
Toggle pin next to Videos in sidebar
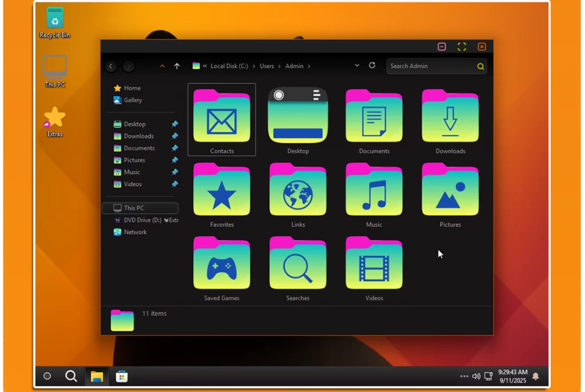pos(175,184)
